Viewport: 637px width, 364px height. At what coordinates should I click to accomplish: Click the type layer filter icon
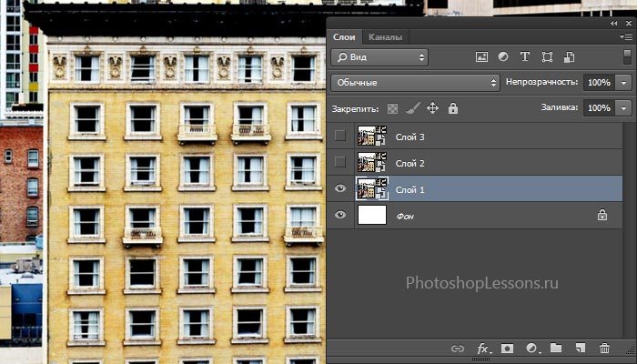point(526,57)
